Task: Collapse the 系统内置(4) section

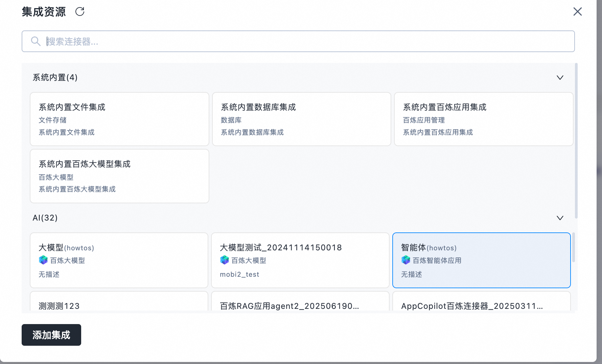Action: pyautogui.click(x=560, y=77)
